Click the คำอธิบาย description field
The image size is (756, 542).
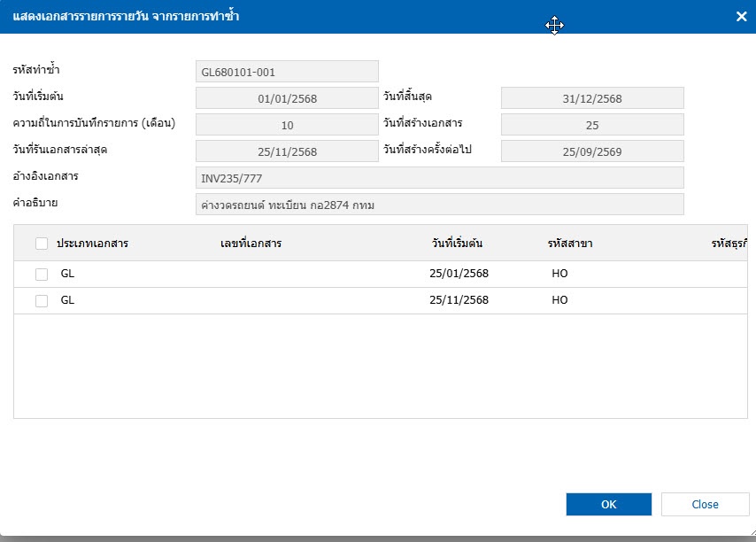click(x=439, y=205)
